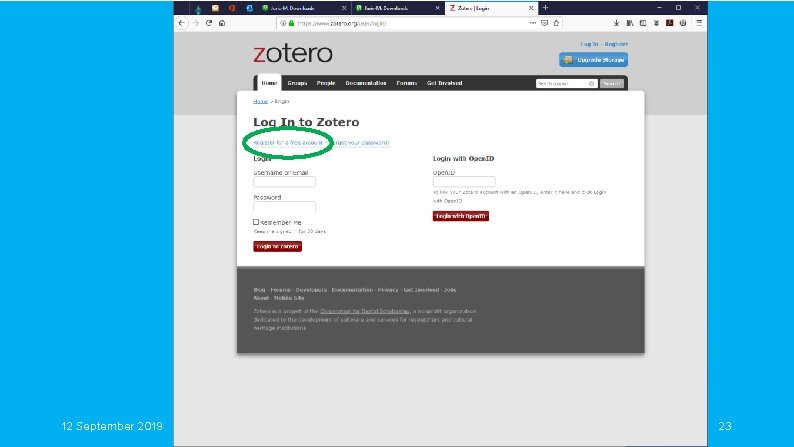Select the red Office pinned tab icon

pyautogui.click(x=232, y=8)
